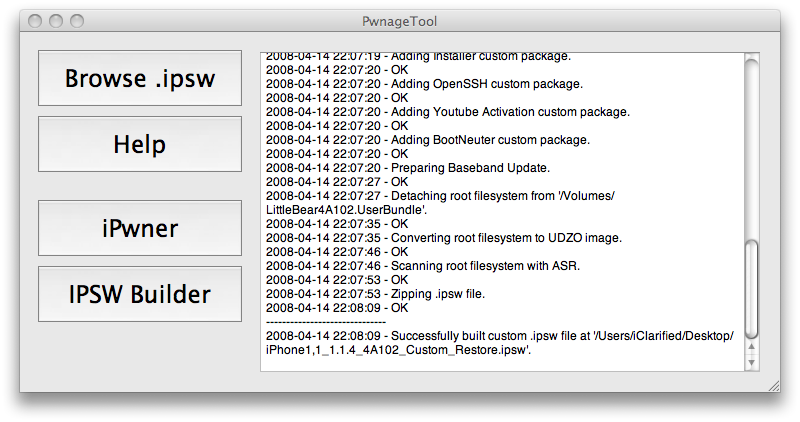Click the 'Successfully built custom .ipsw' log line
This screenshot has width=800, height=422.
[500, 337]
